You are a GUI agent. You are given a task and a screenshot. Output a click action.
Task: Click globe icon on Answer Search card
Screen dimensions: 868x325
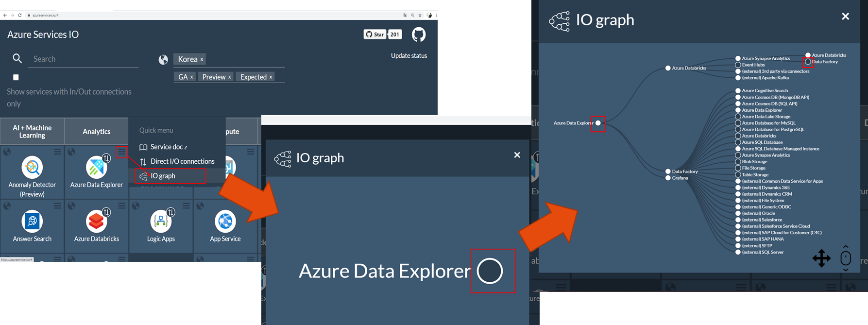[x=7, y=206]
